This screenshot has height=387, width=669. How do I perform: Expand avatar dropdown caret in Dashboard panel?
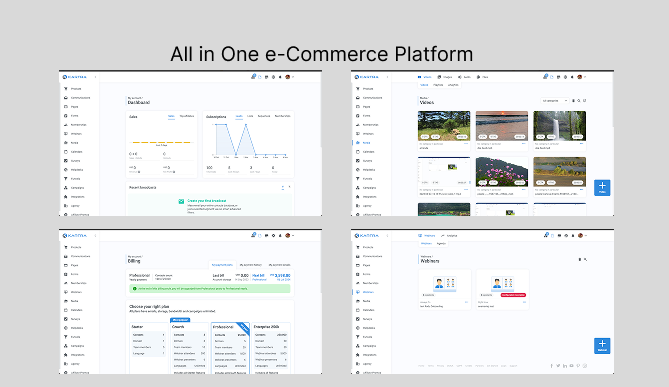(293, 77)
